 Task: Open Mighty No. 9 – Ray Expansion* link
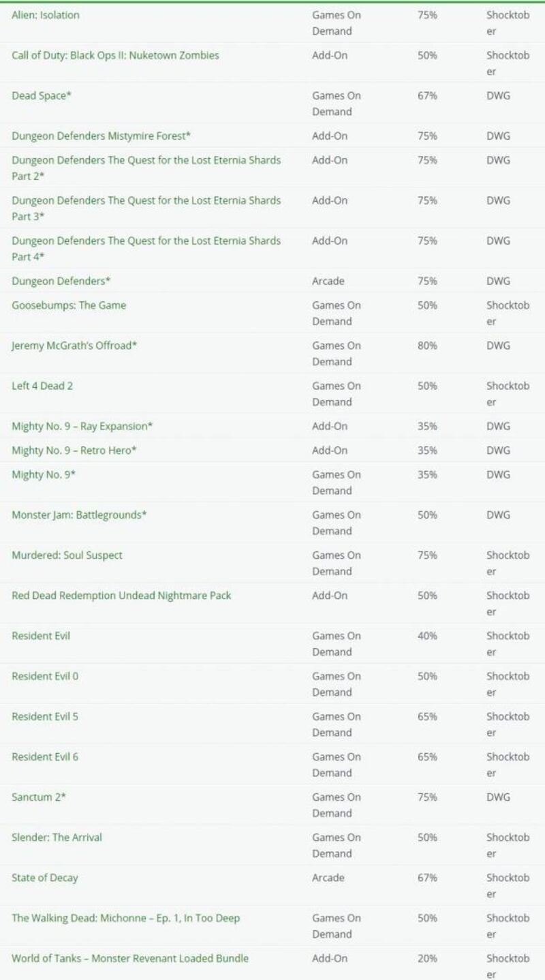coord(82,427)
